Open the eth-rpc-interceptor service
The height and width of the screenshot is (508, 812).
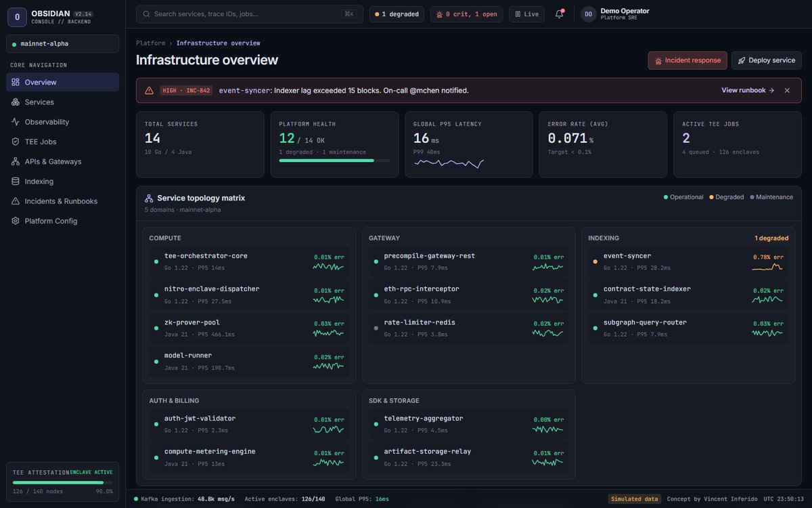(x=469, y=294)
